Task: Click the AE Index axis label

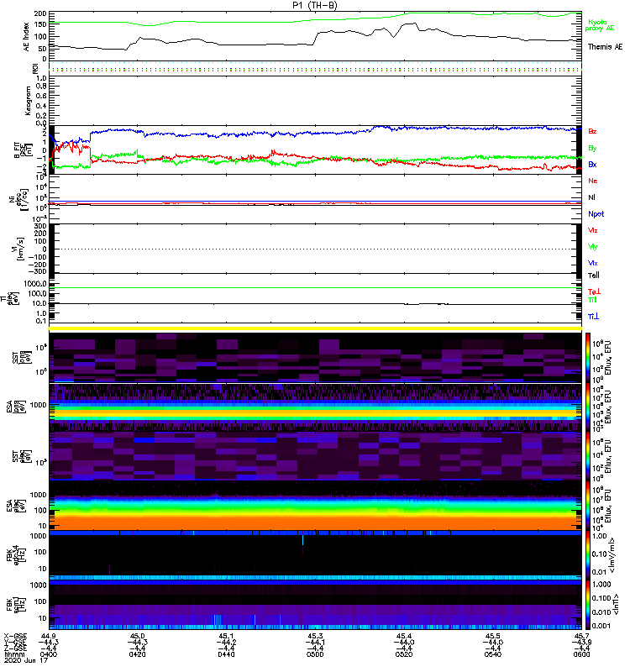Action: (x=26, y=36)
